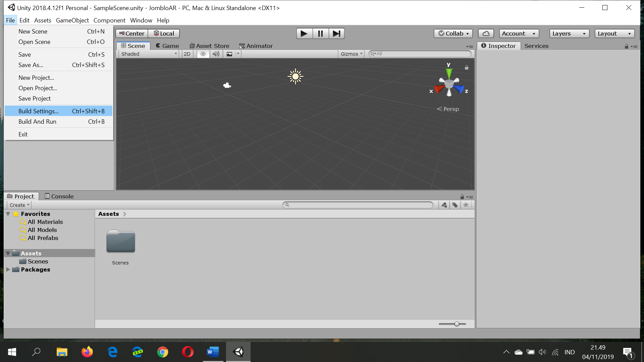Click the favorites star icon in Project toolbar
Viewport: 644px width, 362px height.
pos(466,205)
